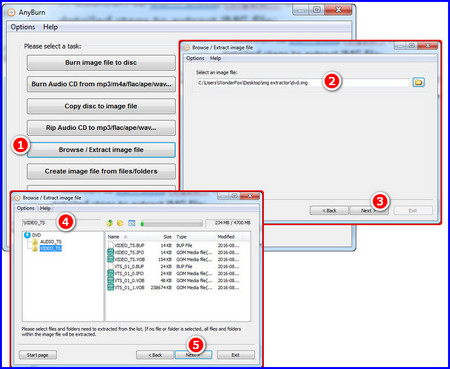Screen dimensions: 450x369
Task: Sort list by Modified column header
Action: pos(226,237)
